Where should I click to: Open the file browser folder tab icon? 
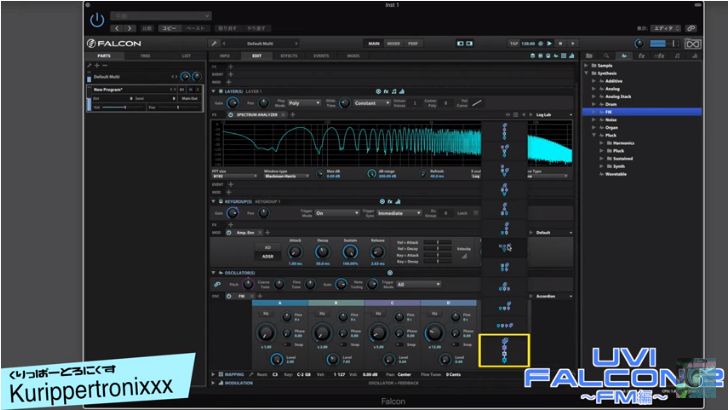589,56
